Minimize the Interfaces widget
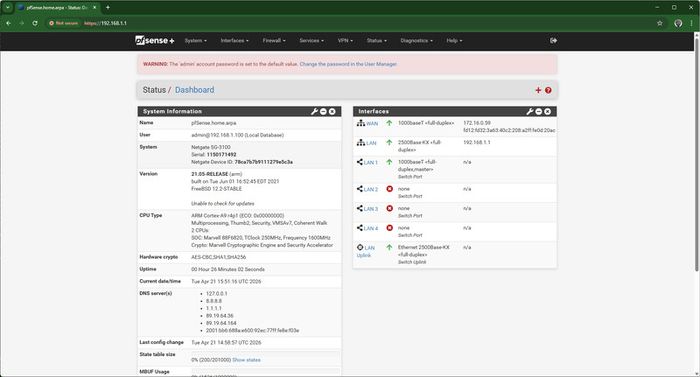The height and width of the screenshot is (377, 700). 539,111
